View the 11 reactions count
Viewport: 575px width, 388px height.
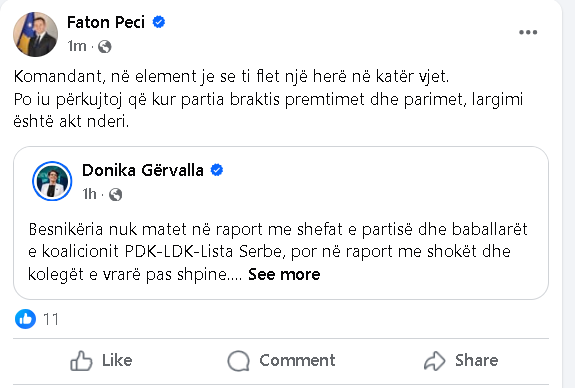[51, 319]
